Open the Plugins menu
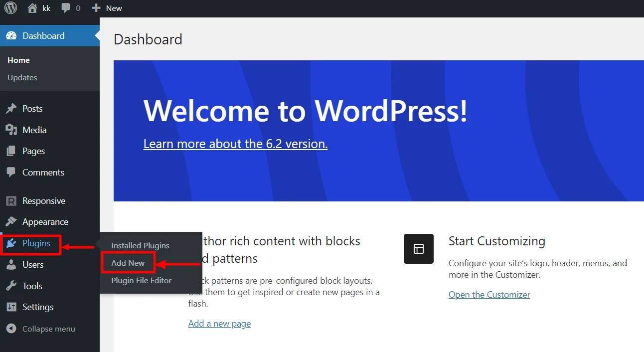 tap(50, 243)
